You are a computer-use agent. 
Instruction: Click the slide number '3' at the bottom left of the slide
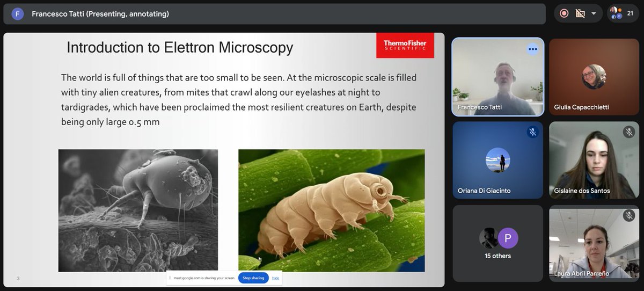click(18, 278)
